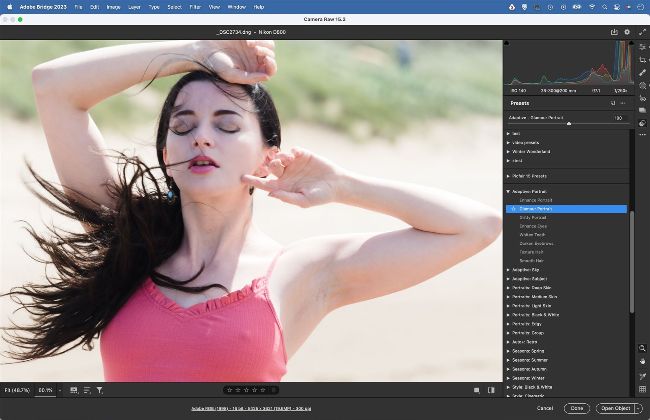Select the Hand pan tool
Screen dimensions: 650x420
pyautogui.click(x=642, y=361)
